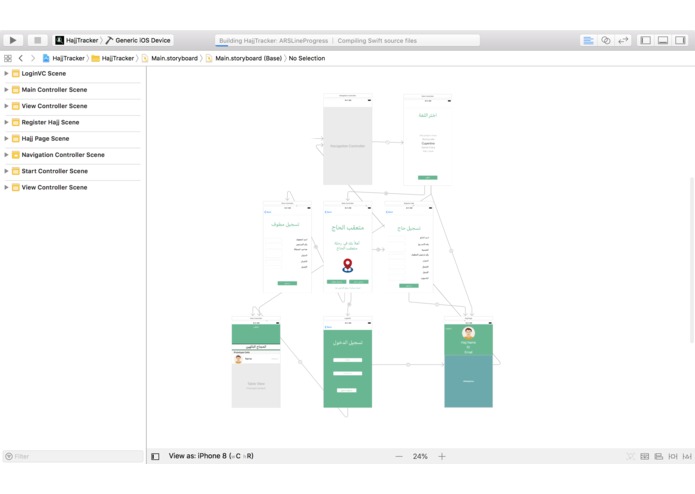This screenshot has width=695, height=494.
Task: Click HajjTracker project in jump bar
Action: coord(64,58)
